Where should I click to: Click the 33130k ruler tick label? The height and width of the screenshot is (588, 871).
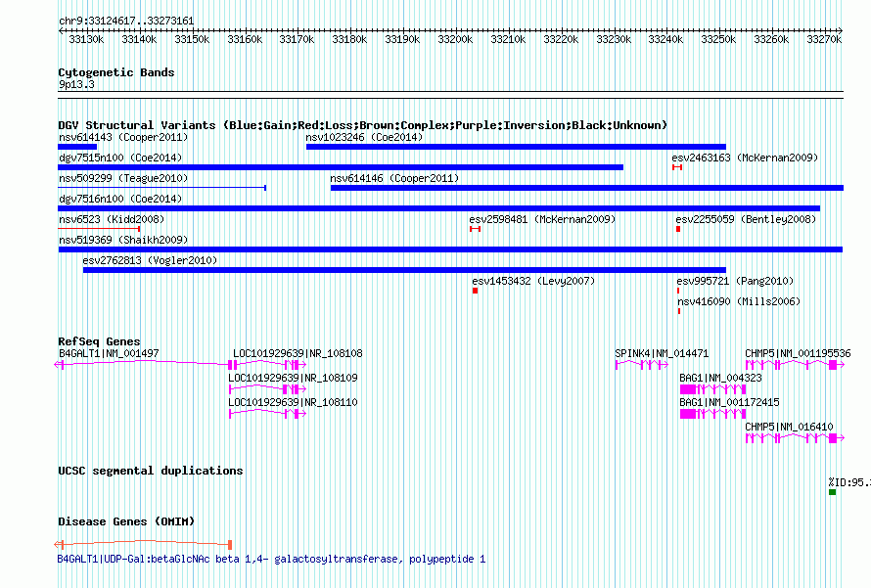pyautogui.click(x=86, y=39)
